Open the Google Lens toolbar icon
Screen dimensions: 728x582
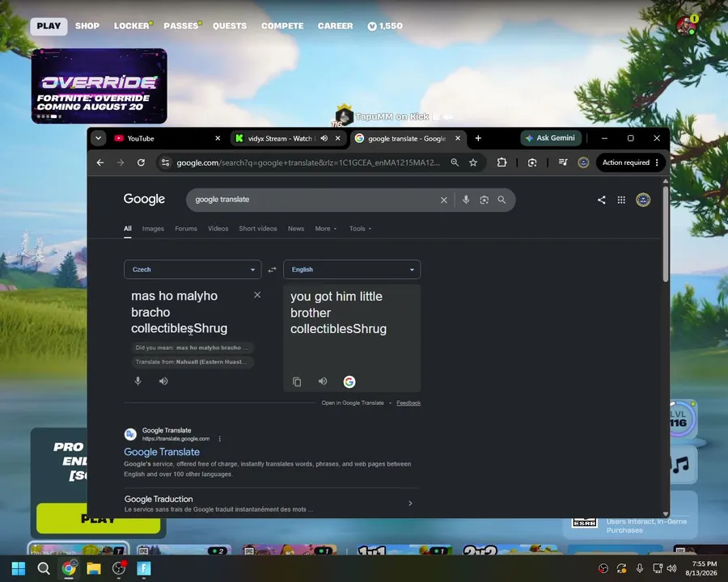[532, 162]
